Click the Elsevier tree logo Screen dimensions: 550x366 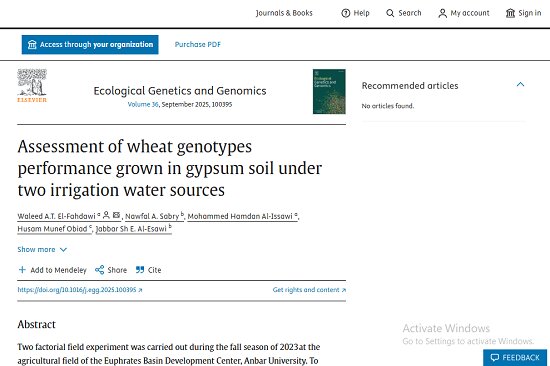click(x=32, y=85)
